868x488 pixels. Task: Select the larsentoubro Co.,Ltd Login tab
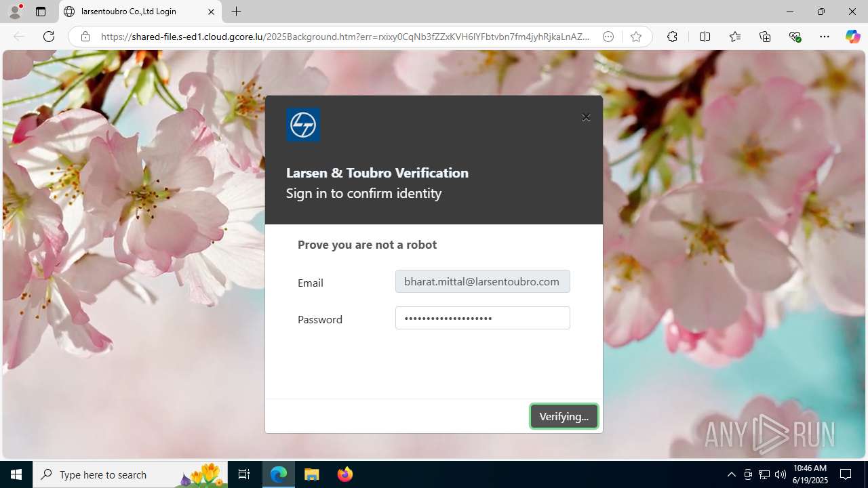(x=140, y=12)
